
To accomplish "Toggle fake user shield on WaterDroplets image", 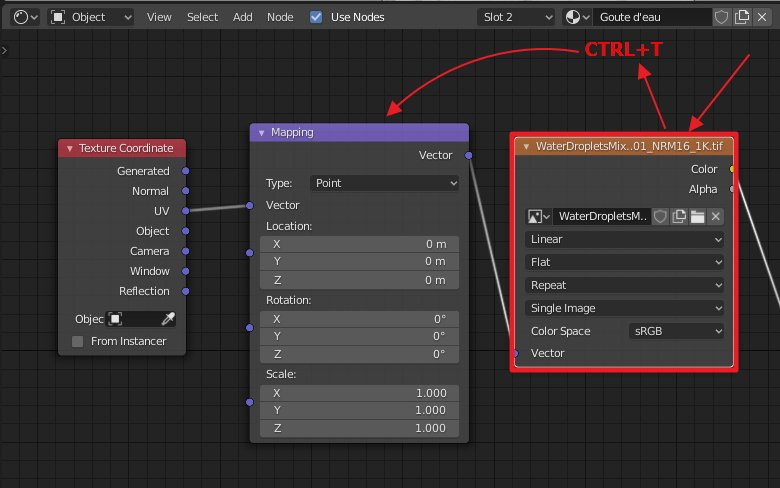I will coord(661,216).
